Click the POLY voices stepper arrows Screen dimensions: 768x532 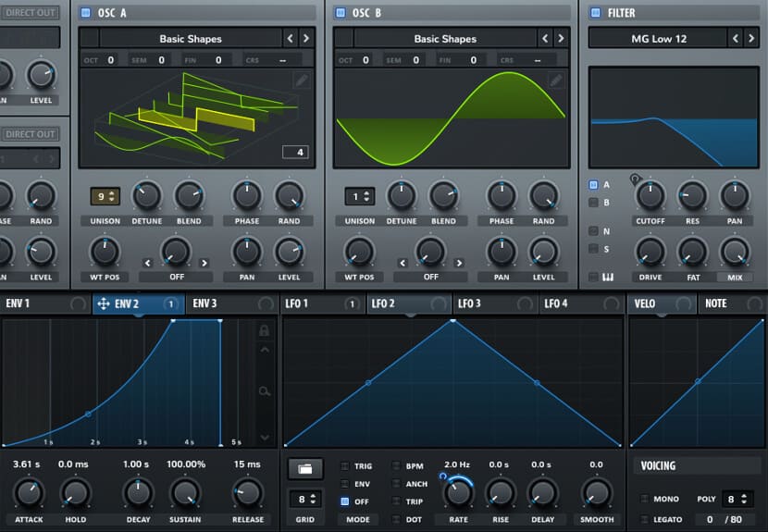tap(744, 499)
